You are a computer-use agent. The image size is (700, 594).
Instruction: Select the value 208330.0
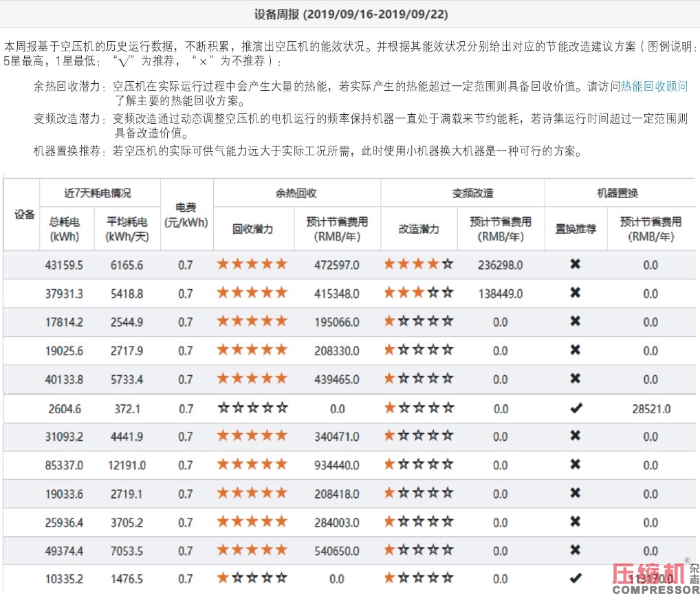click(337, 351)
